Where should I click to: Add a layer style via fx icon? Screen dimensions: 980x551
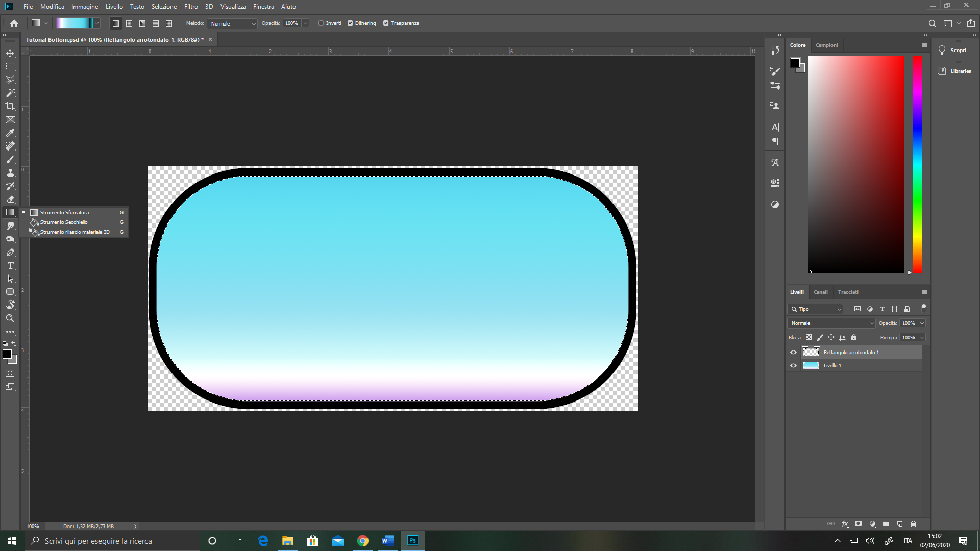coord(845,524)
